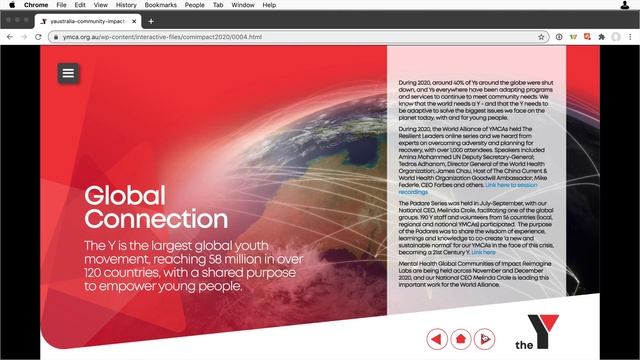Click the 'World Alliance of YMCAs held' paragraph
The width and height of the screenshot is (640, 360).
(473, 160)
